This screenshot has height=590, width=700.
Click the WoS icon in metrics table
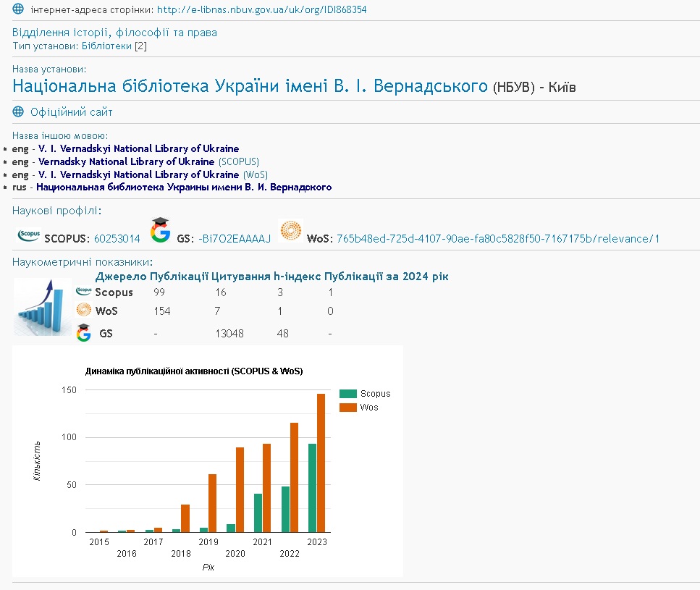(84, 311)
